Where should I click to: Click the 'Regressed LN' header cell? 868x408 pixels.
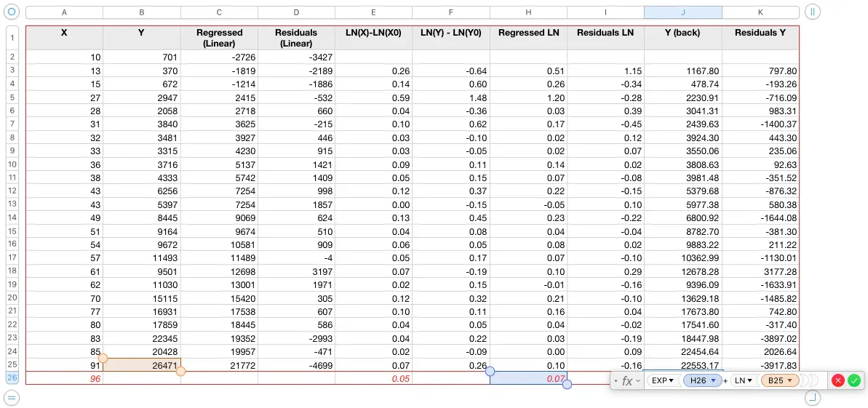coord(529,39)
